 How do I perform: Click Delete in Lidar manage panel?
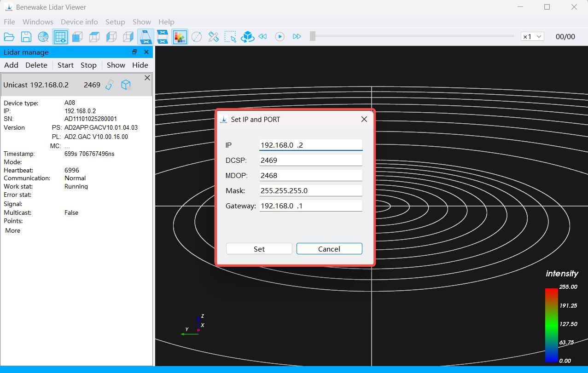[36, 65]
